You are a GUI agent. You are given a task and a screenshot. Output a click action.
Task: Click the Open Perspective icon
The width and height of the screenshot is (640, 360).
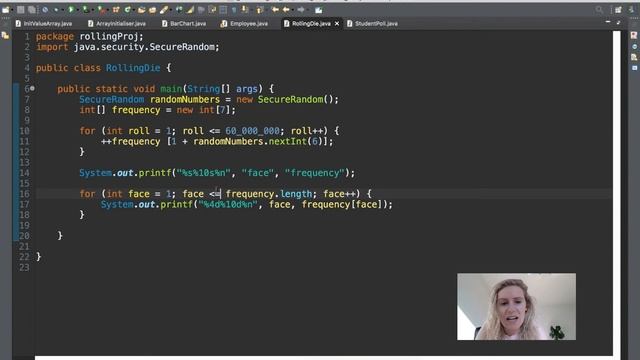click(618, 10)
